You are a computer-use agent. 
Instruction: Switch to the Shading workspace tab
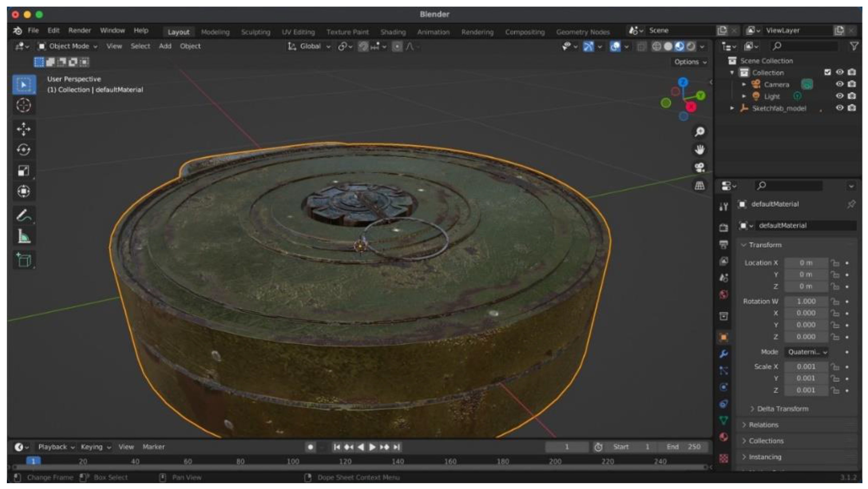(x=393, y=32)
